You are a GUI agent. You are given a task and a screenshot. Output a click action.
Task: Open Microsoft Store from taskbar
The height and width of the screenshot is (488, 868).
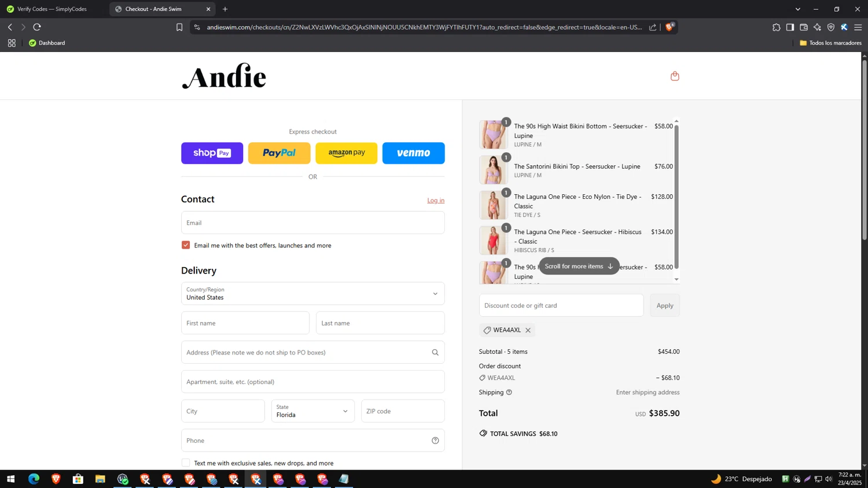[x=78, y=479]
